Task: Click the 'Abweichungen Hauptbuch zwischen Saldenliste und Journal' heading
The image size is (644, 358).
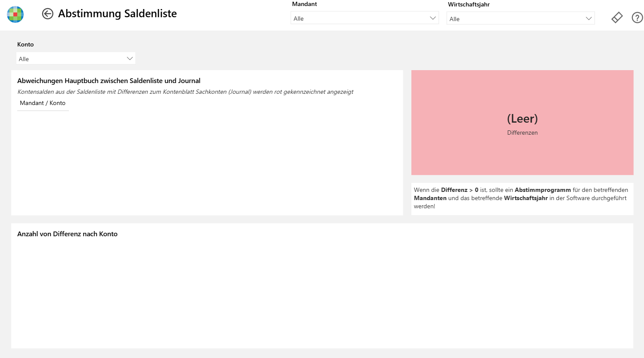Action: tap(109, 81)
